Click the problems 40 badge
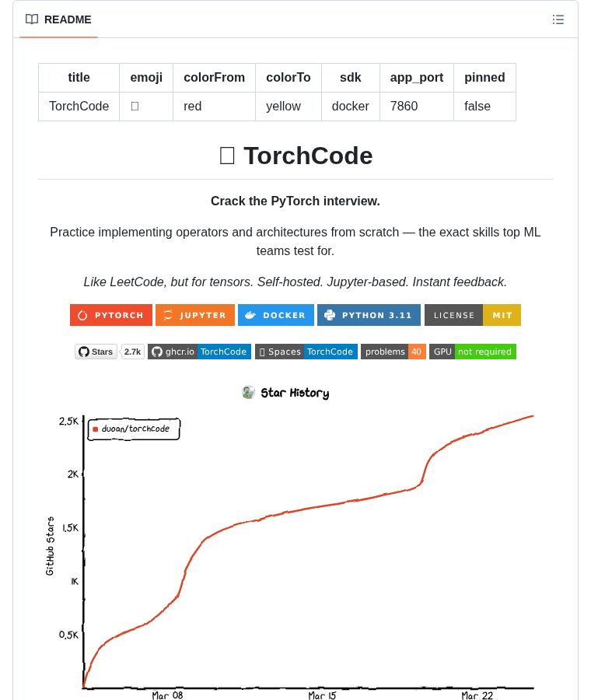 pos(393,352)
